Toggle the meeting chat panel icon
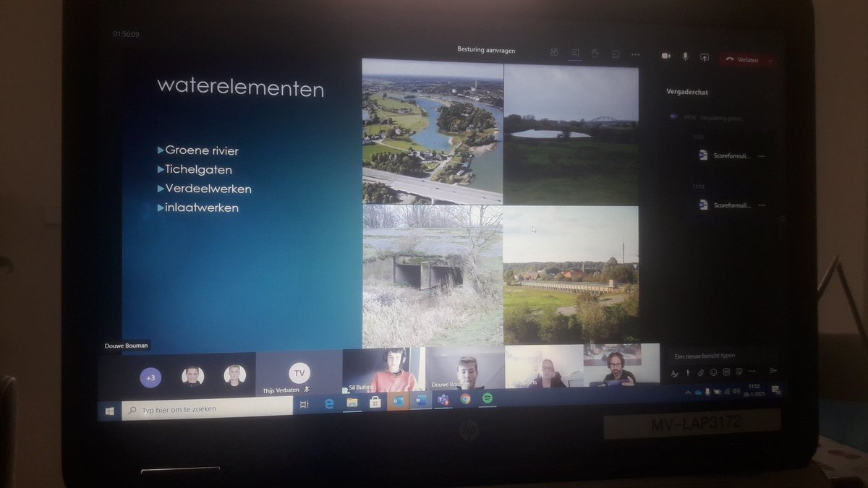Viewport: 868px width, 488px height. point(575,53)
